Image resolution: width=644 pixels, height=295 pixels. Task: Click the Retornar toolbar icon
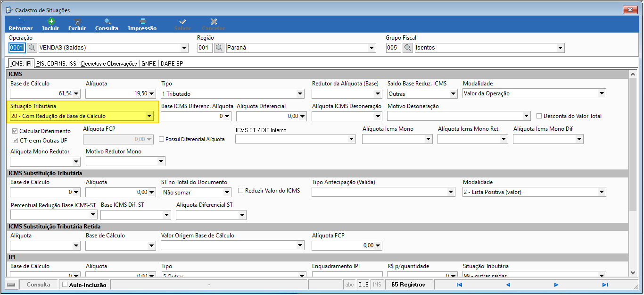(21, 22)
